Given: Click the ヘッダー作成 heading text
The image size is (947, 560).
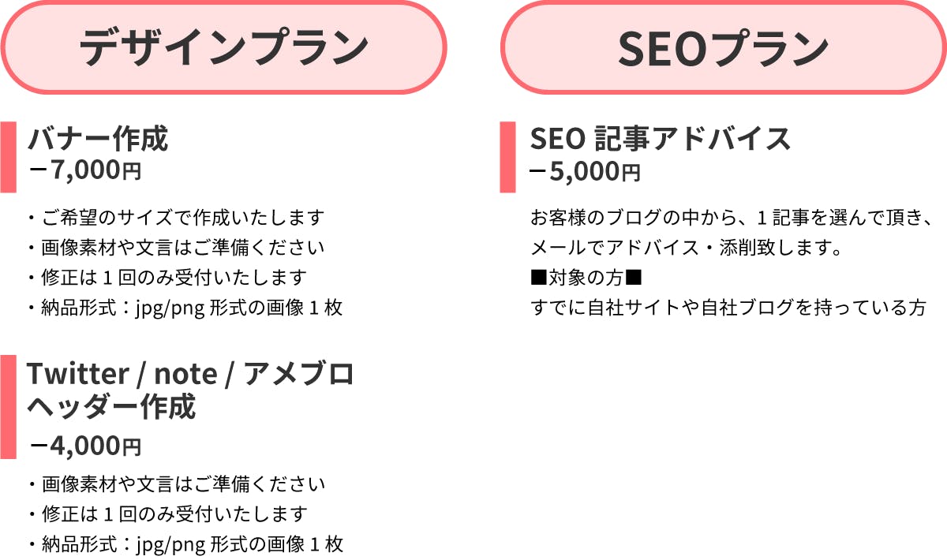Looking at the screenshot, I should (x=110, y=408).
